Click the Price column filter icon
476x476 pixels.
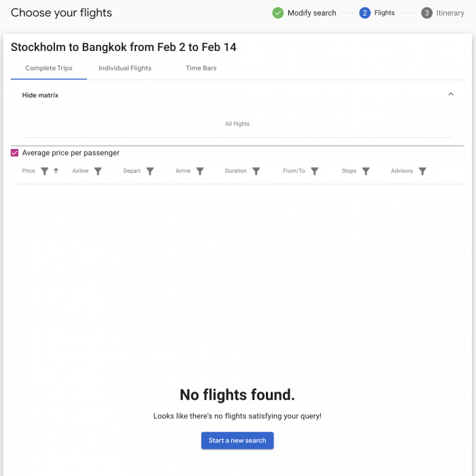point(45,171)
